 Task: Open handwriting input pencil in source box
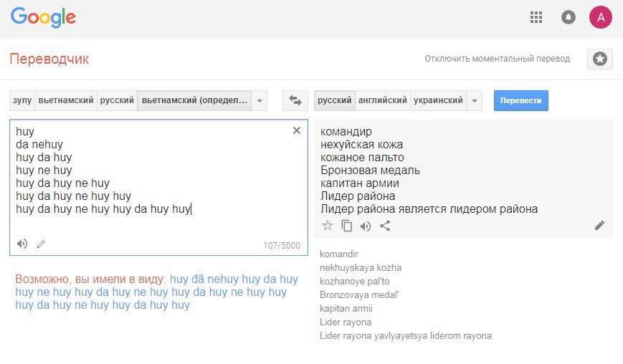pyautogui.click(x=41, y=244)
